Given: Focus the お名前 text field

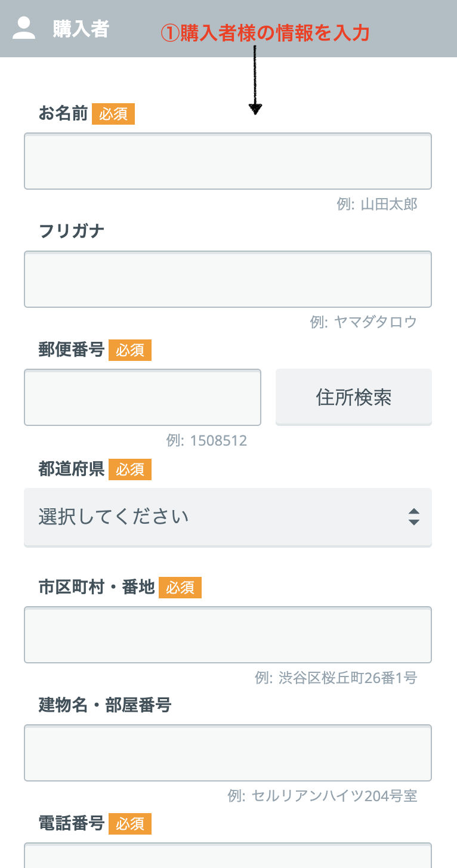Looking at the screenshot, I should pos(227,161).
